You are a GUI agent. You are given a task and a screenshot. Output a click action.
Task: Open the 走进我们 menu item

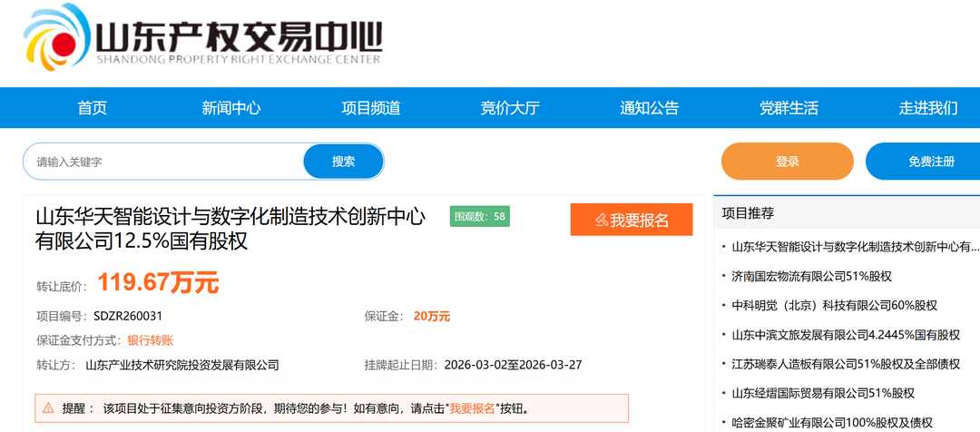point(927,108)
